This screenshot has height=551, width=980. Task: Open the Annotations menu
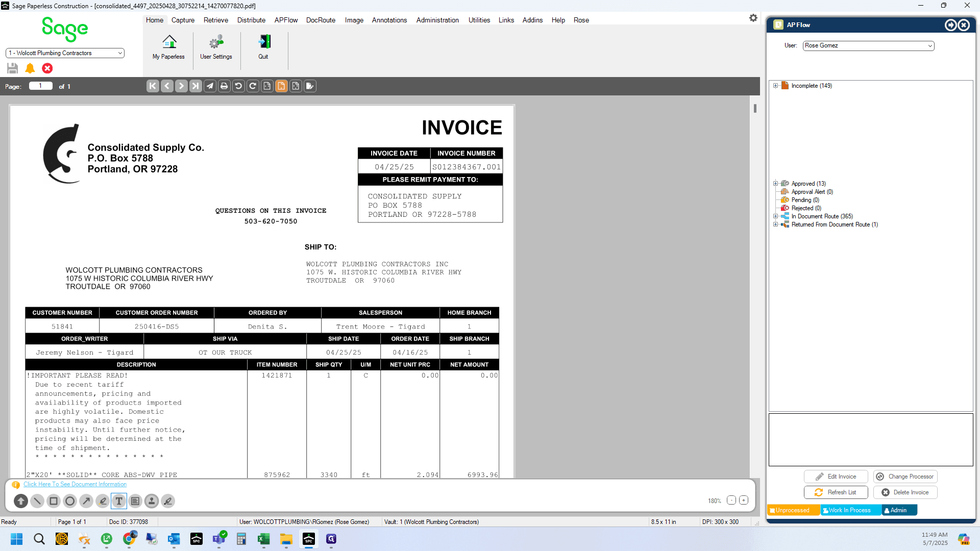click(x=389, y=20)
